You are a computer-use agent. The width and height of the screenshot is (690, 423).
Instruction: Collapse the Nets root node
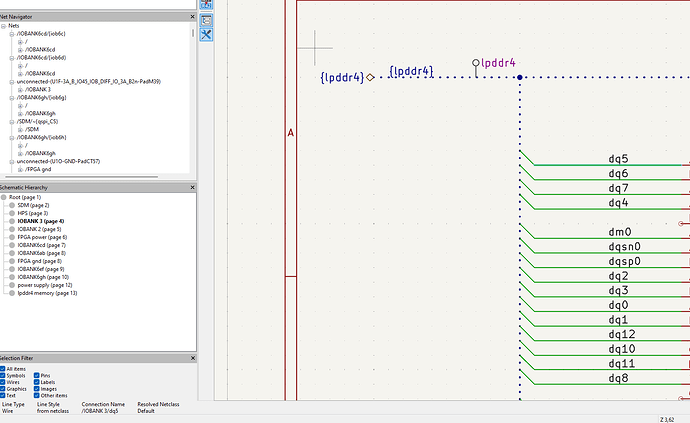(x=4, y=26)
